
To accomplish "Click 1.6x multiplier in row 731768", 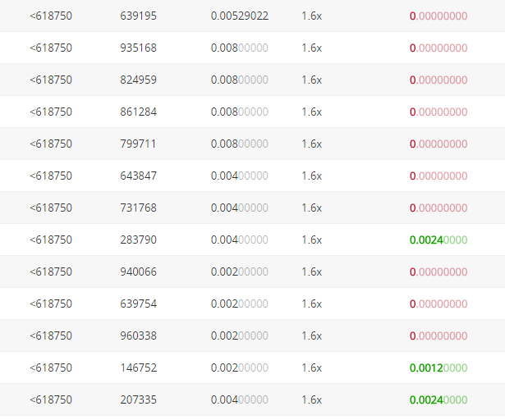I will (x=311, y=208).
